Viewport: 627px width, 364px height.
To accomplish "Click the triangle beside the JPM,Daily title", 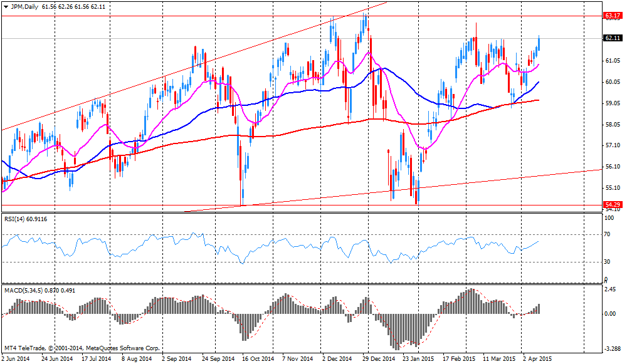I will point(6,7).
